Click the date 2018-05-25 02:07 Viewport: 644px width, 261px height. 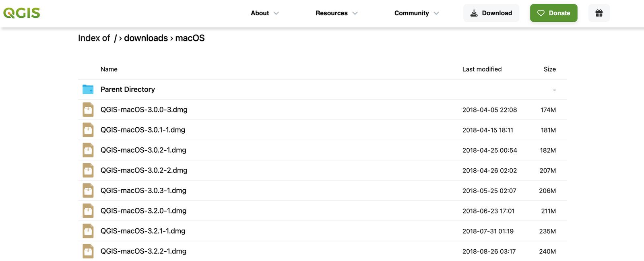click(x=489, y=191)
